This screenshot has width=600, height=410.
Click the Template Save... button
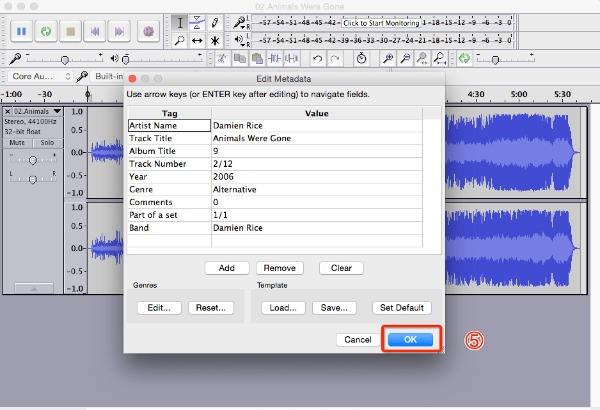(334, 308)
